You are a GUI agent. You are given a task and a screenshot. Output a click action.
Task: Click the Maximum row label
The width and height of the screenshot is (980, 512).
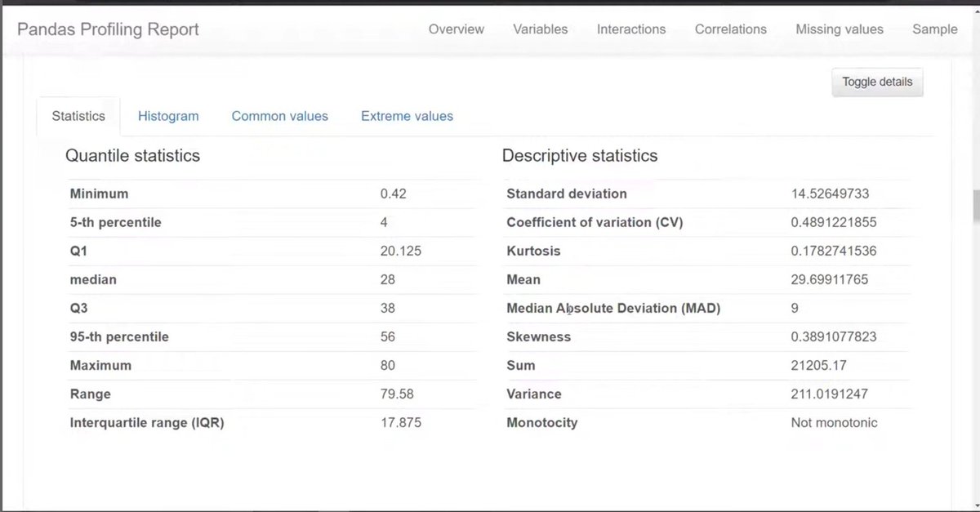(x=100, y=365)
